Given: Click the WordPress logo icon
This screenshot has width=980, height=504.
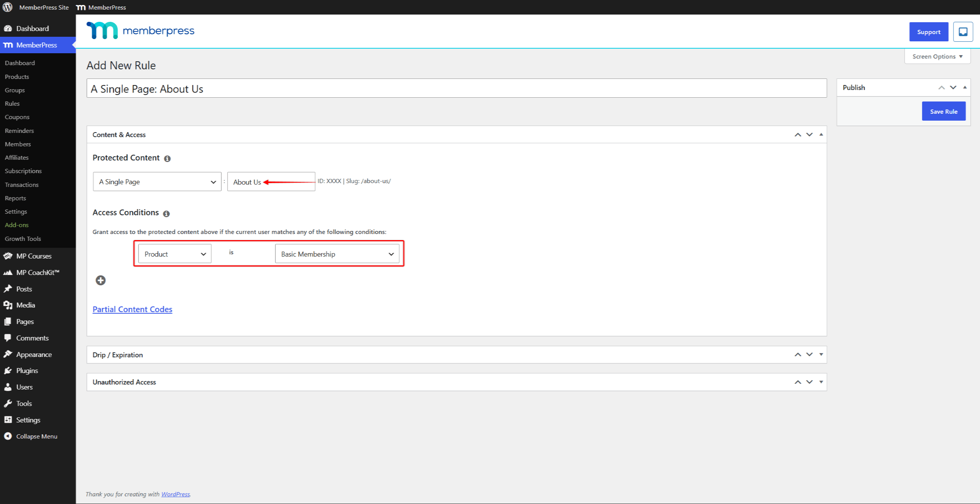Looking at the screenshot, I should point(7,7).
